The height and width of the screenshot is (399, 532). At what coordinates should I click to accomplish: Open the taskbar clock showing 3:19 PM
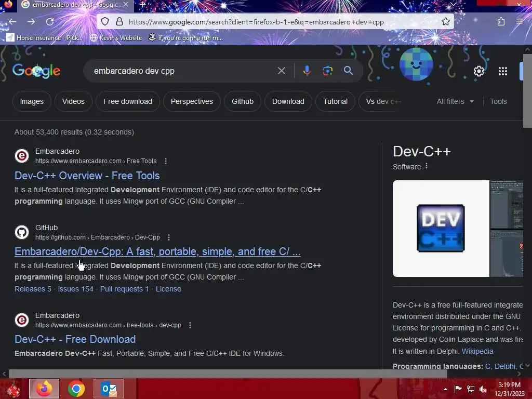pyautogui.click(x=509, y=389)
